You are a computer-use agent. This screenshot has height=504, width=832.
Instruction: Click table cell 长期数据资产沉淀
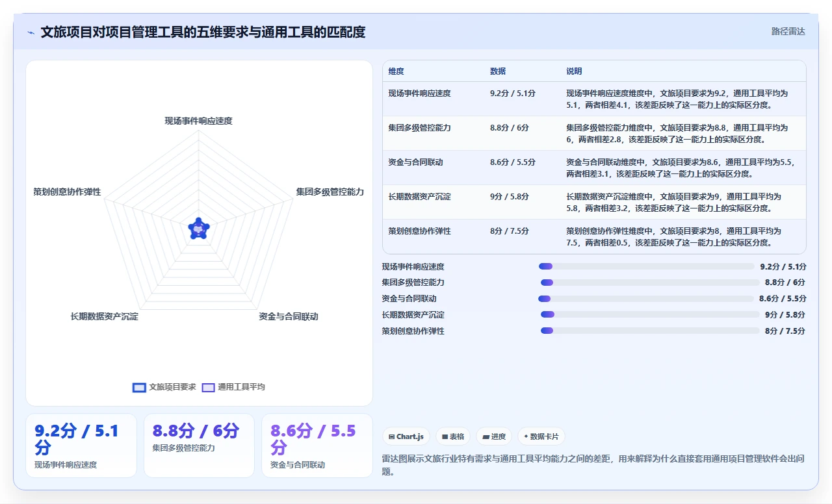coord(419,197)
